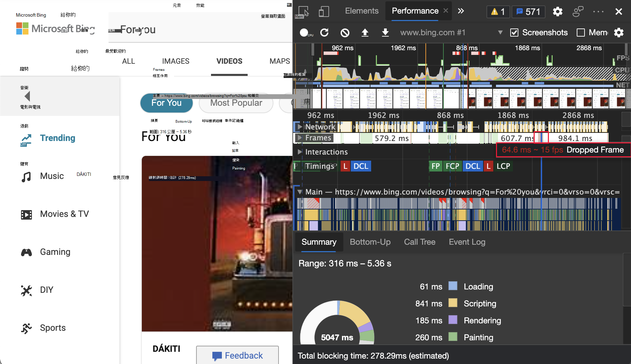The image size is (631, 364).
Task: Open the capture settings gear icon
Action: 619,33
